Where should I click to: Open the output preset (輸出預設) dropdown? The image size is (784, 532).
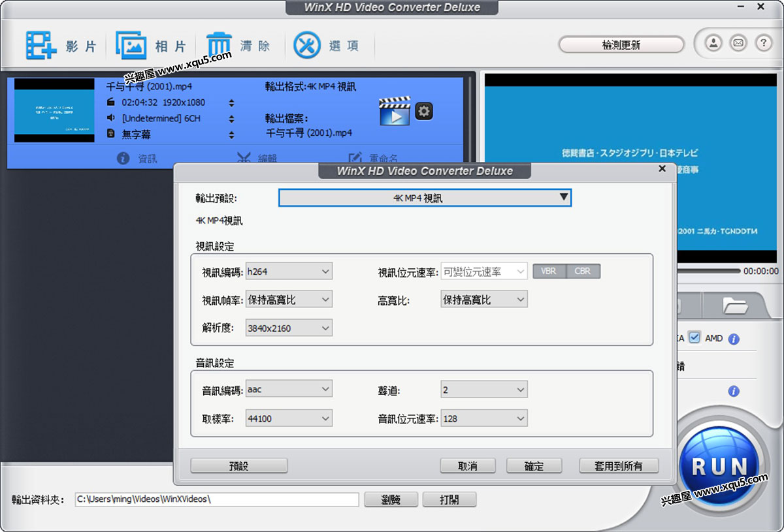[425, 198]
